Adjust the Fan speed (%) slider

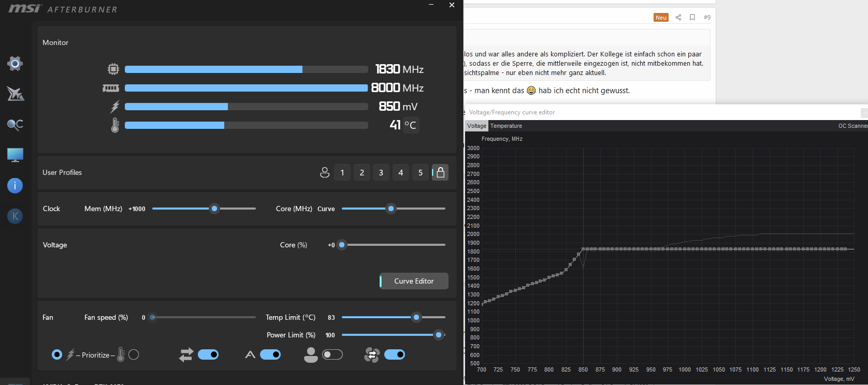pyautogui.click(x=152, y=317)
